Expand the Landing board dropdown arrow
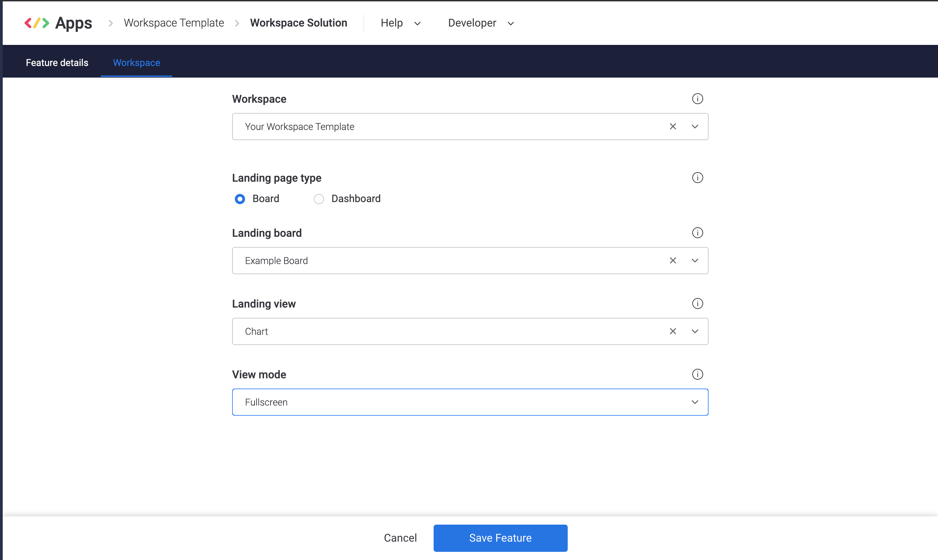 [x=695, y=260]
